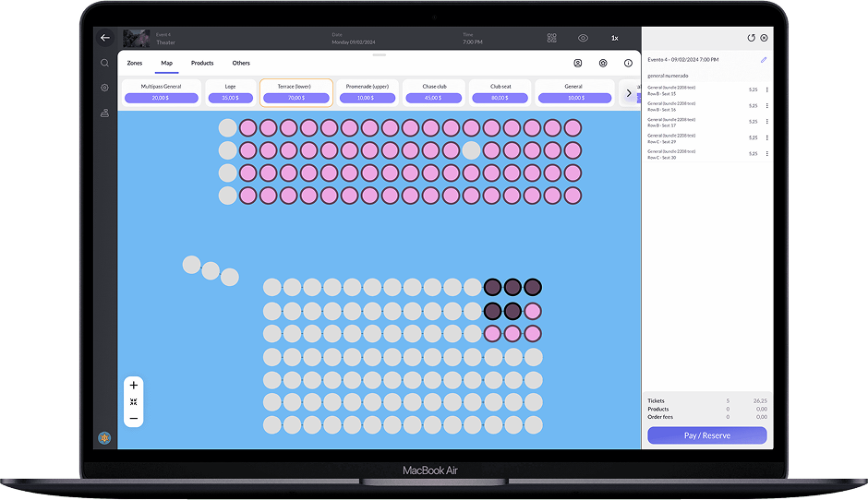Toggle the eye visibility icon in header
The image size is (868, 500).
tap(584, 38)
